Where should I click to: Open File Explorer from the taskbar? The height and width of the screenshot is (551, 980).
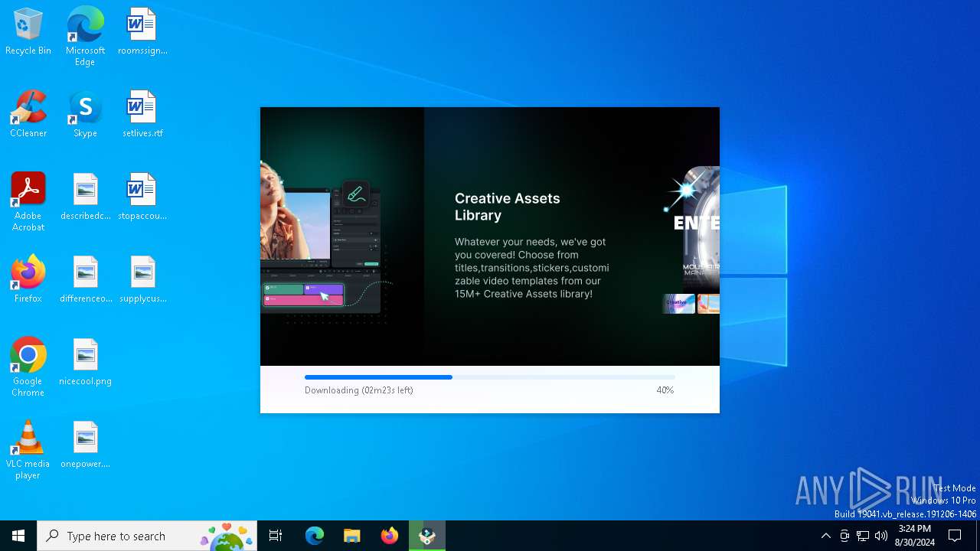(351, 536)
